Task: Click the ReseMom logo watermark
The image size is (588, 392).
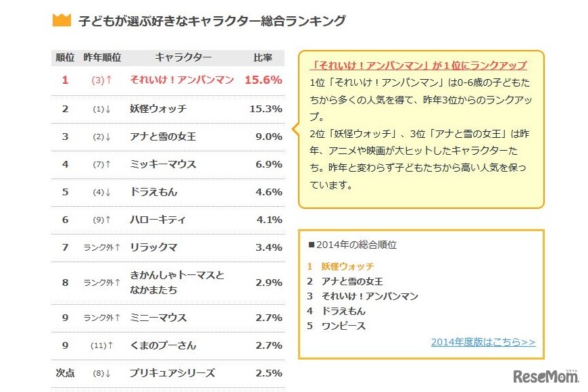Action: pos(543,376)
